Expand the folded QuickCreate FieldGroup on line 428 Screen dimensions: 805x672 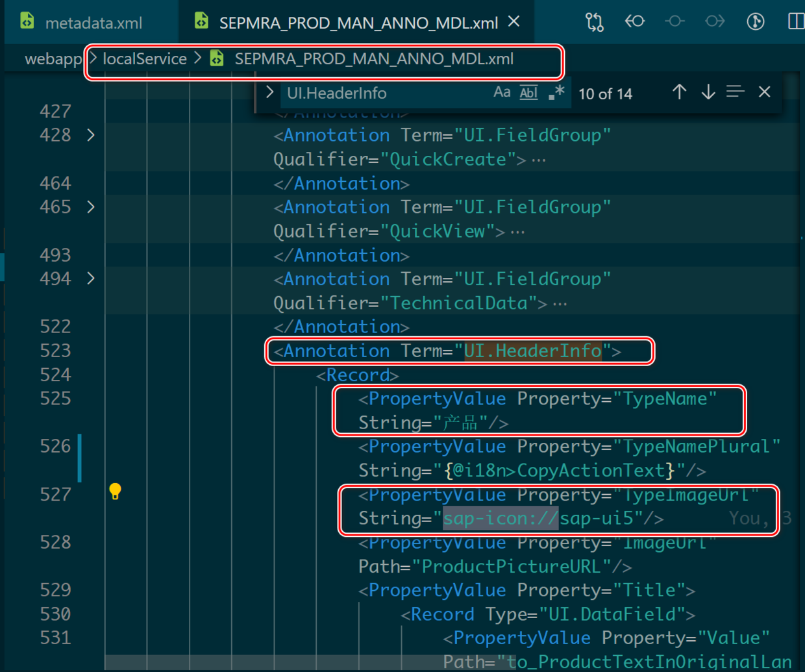[91, 135]
